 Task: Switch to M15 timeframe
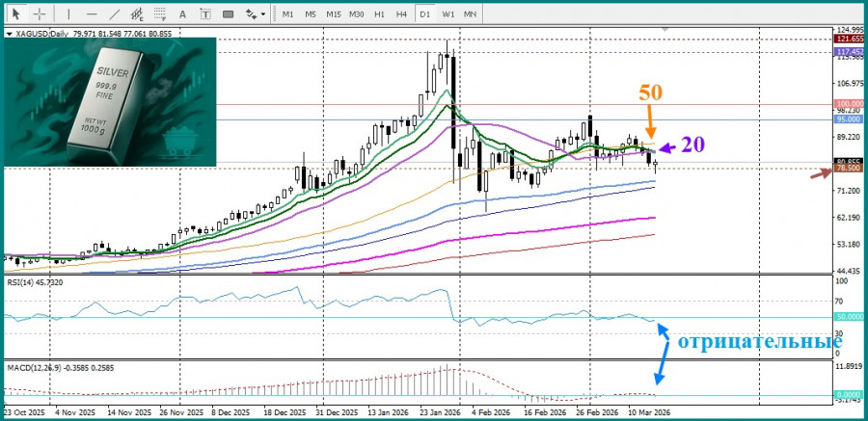[334, 13]
